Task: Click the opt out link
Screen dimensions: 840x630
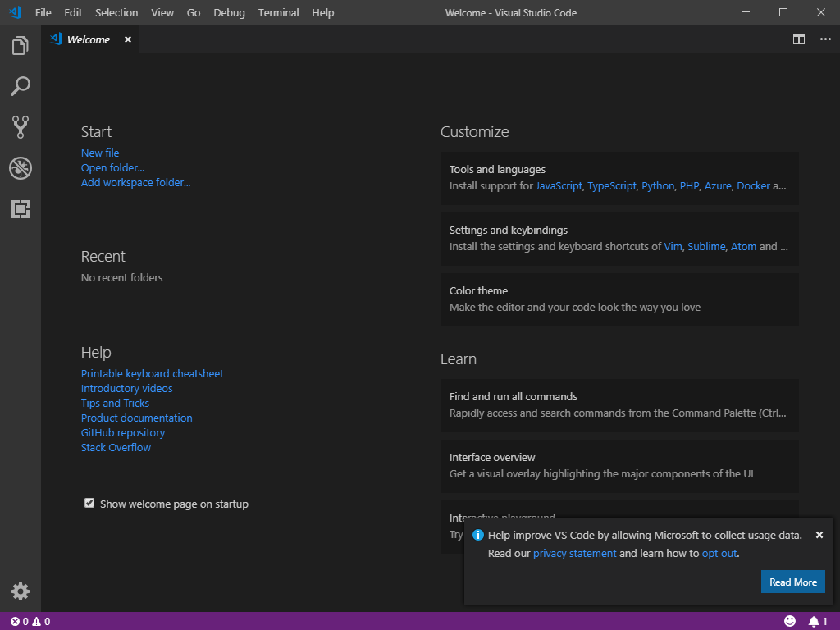Action: (x=719, y=554)
